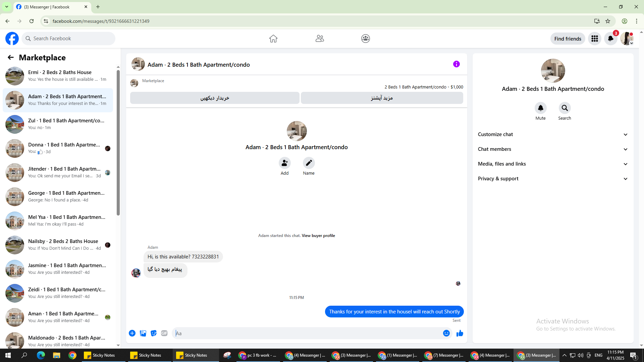The height and width of the screenshot is (362, 644).
Task: Open Ermi 2 Beds 2 Baths House chat
Action: click(x=58, y=76)
